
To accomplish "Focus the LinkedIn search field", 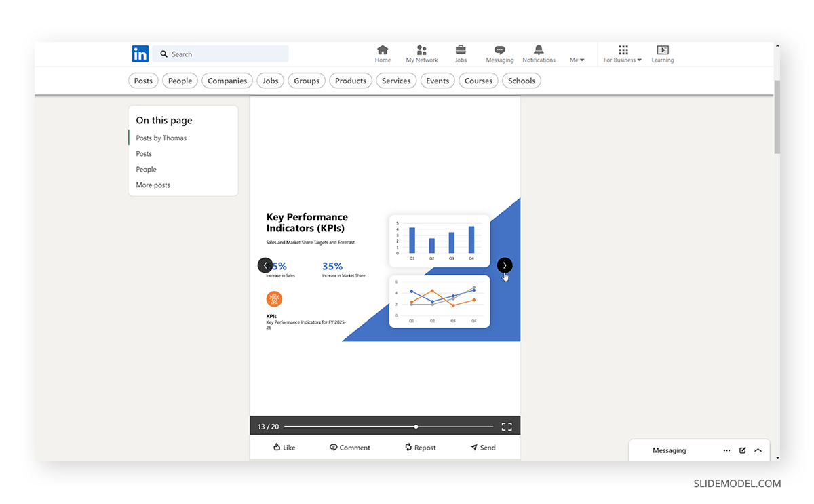I will 220,54.
